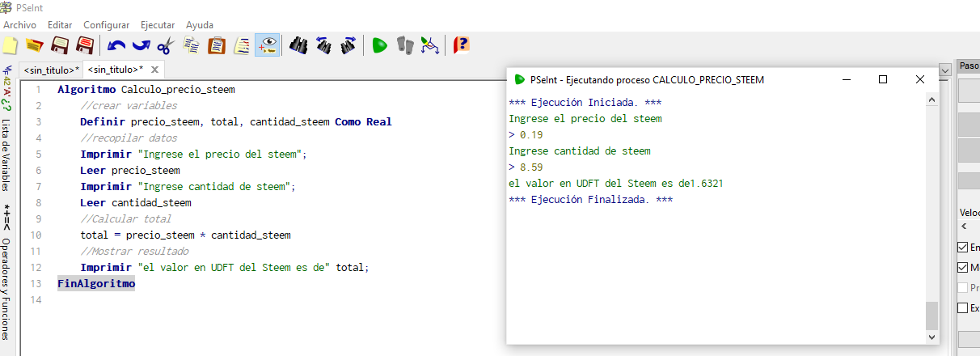
Task: Cut the selection with the scissors icon
Action: [166, 45]
